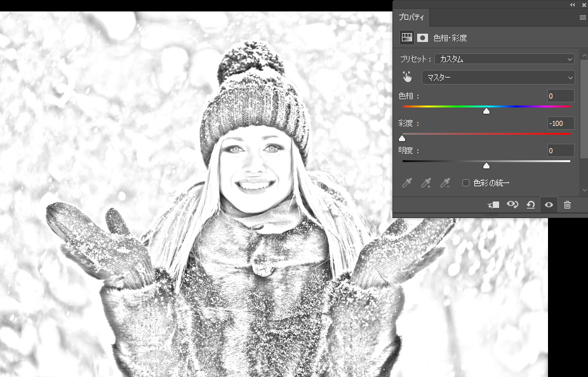Open the properties panel flyout menu

582,18
